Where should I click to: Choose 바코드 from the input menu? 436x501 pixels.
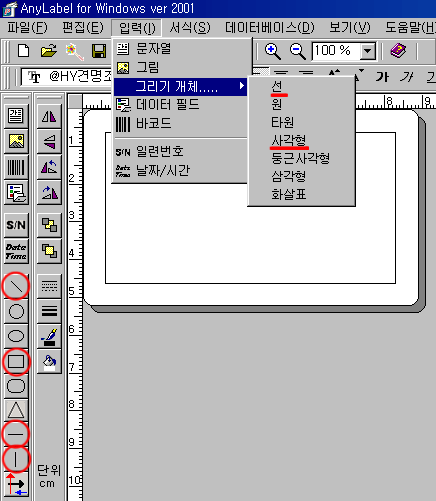pos(153,124)
